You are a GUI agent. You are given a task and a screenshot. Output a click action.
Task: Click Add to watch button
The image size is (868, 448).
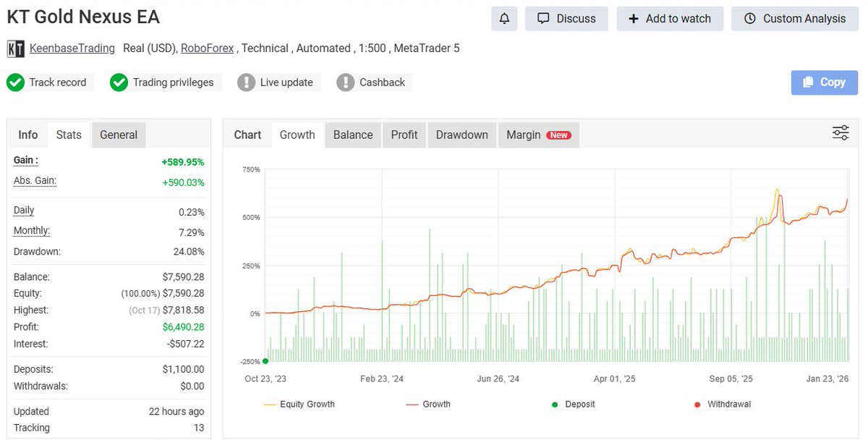click(x=670, y=19)
